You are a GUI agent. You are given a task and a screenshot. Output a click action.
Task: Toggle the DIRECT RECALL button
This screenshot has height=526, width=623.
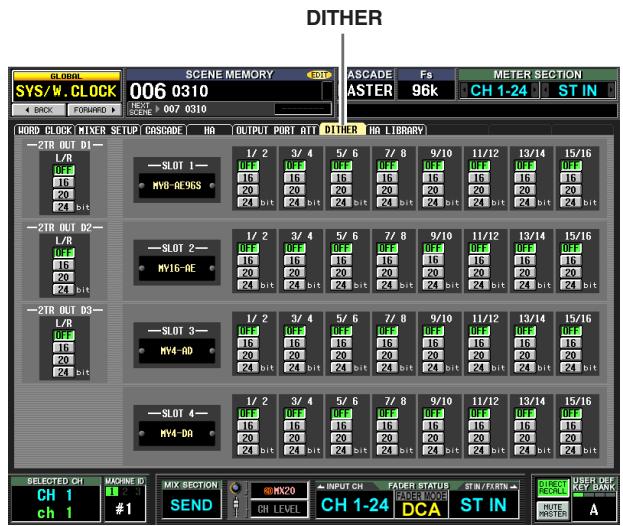tap(552, 488)
